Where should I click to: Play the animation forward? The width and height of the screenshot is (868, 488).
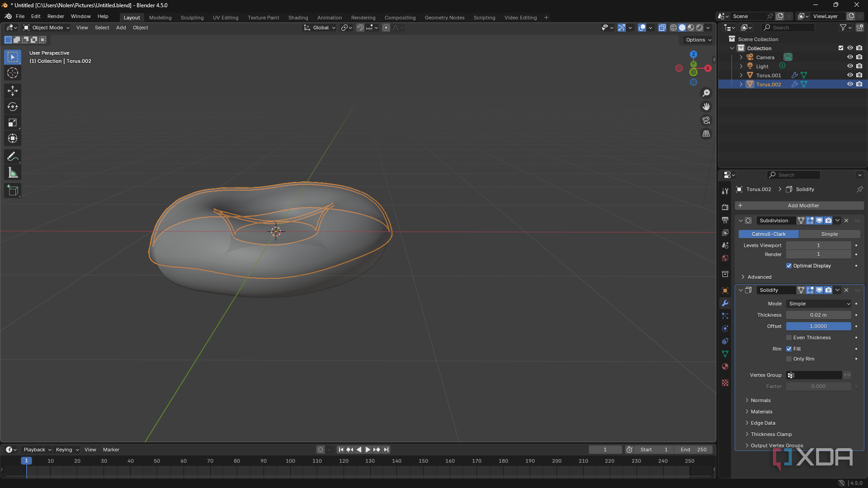(368, 450)
